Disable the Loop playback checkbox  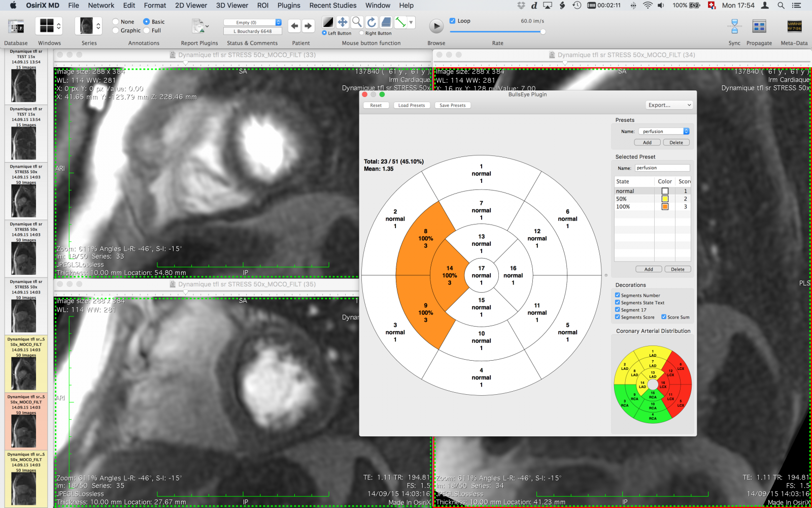(x=451, y=20)
